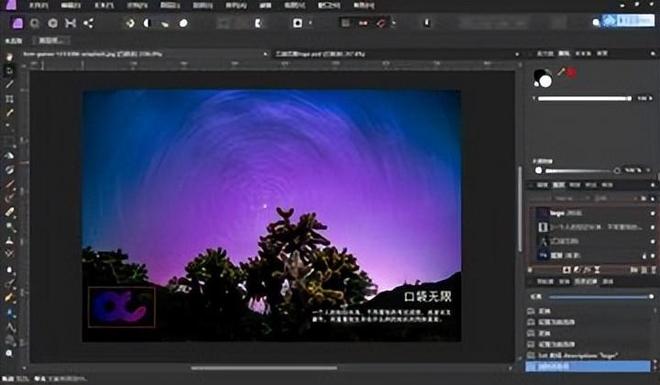Hide the logo layer
Screen dimensions: 660x385
pyautogui.click(x=653, y=213)
